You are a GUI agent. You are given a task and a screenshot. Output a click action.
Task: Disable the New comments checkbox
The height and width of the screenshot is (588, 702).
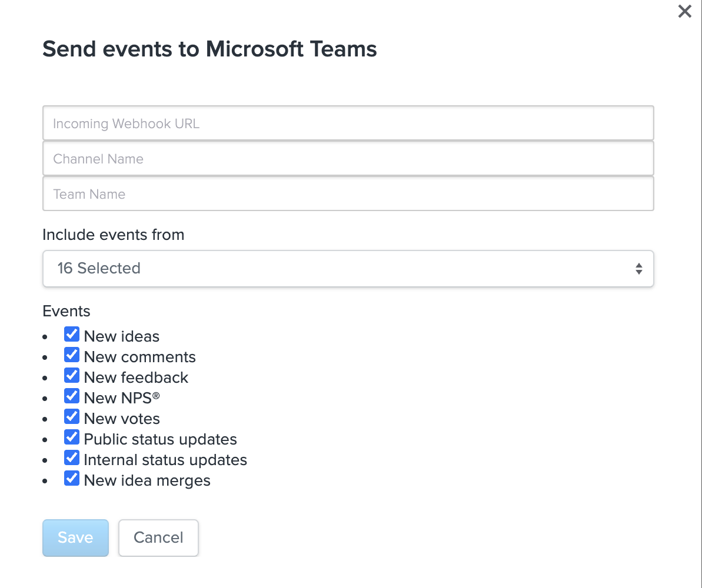coord(72,356)
